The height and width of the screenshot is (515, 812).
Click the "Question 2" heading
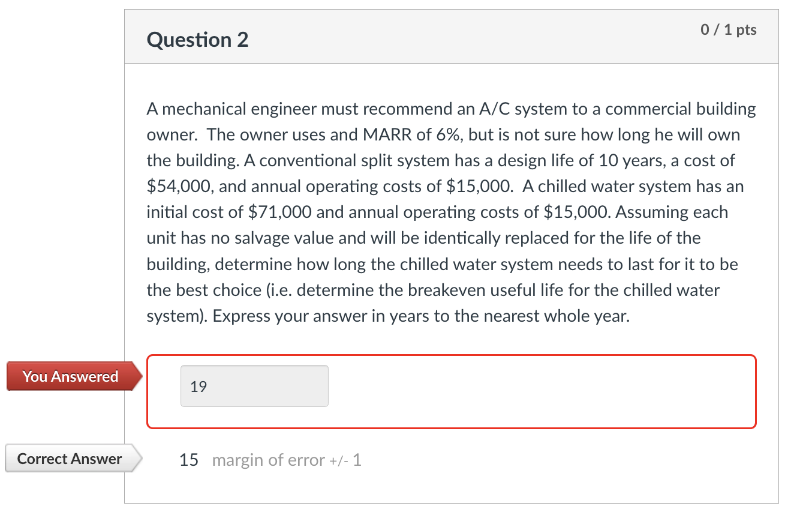pyautogui.click(x=197, y=40)
